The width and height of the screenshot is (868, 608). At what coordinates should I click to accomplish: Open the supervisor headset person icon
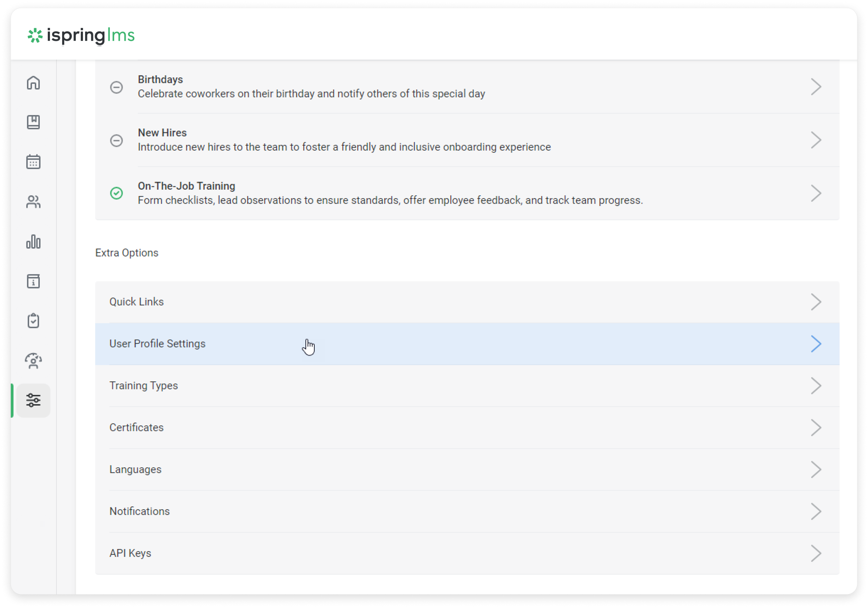33,361
